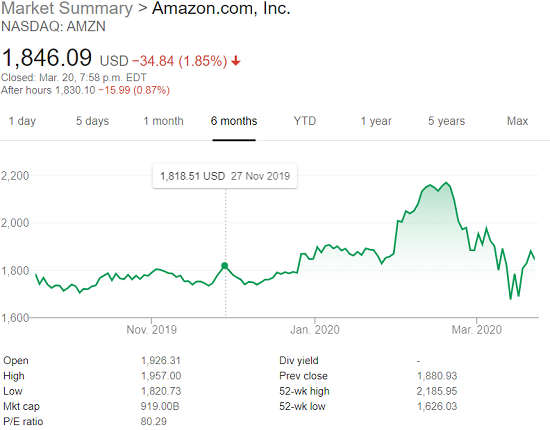Image resolution: width=550 pixels, height=430 pixels.
Task: Click the 1,818.51 USD 27 Nov 2019 tooltip
Action: tap(225, 176)
